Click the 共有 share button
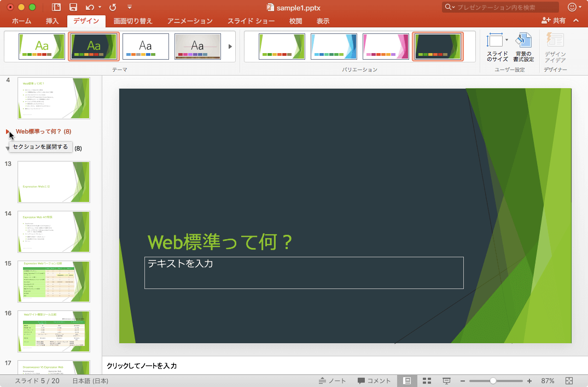The image size is (588, 387). [554, 21]
